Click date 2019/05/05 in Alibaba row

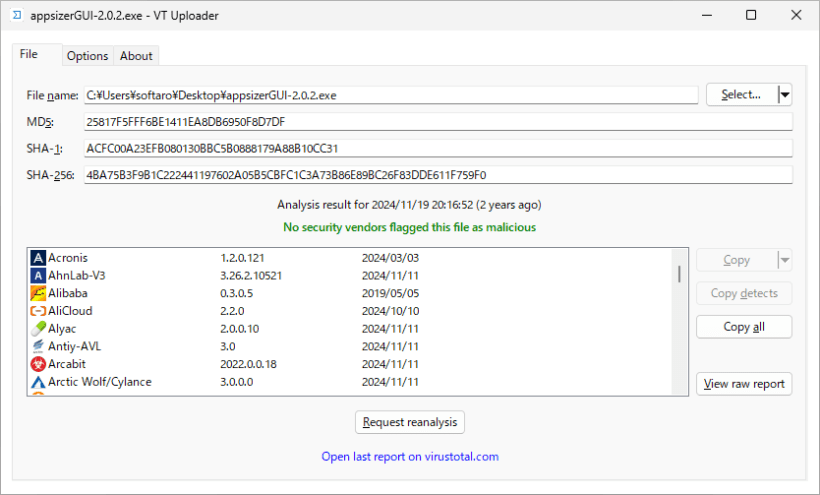click(x=390, y=293)
